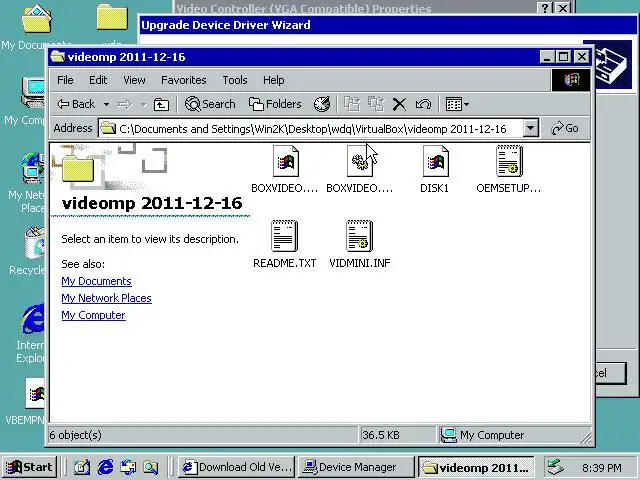
Task: Click the last quick launch search icon
Action: click(151, 467)
